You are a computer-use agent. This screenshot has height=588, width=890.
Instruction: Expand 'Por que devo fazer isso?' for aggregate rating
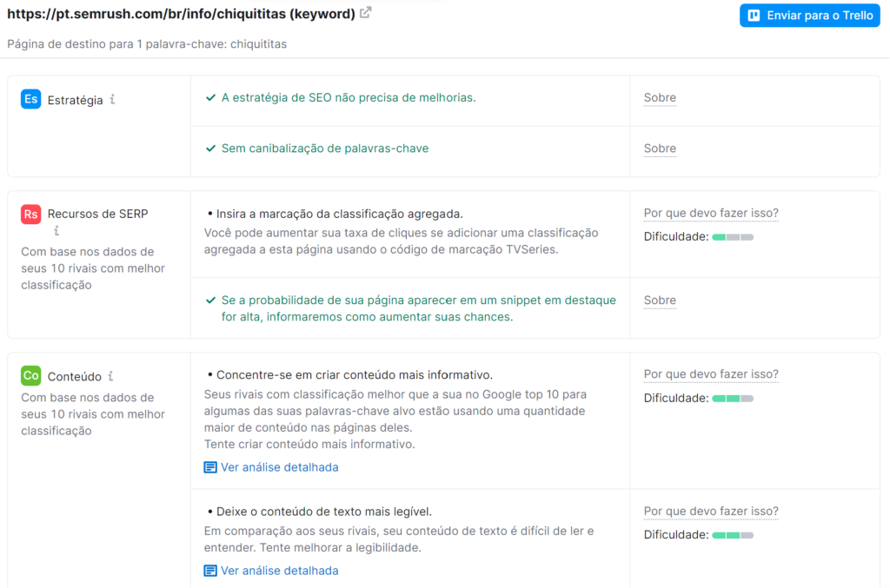pos(710,214)
